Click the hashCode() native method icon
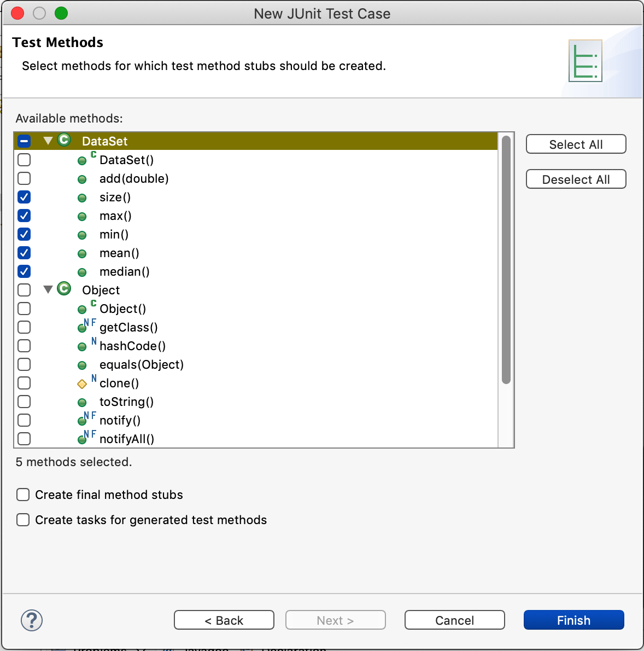 click(x=87, y=345)
